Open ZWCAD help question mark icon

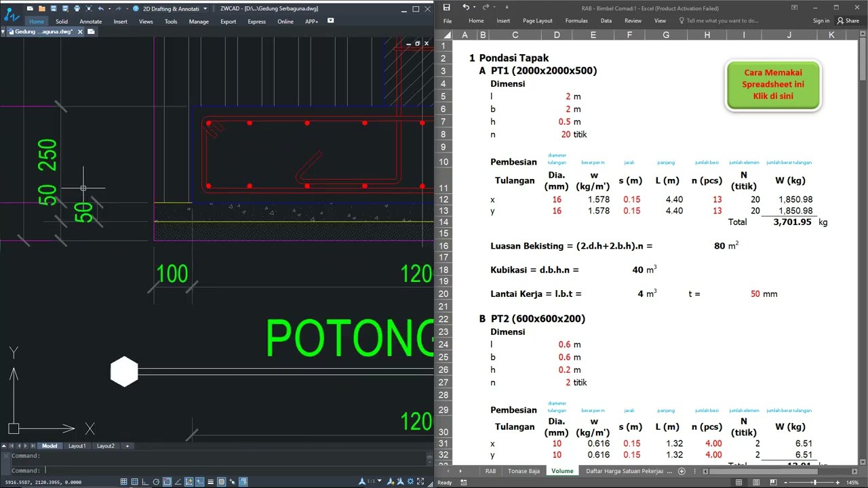coord(136,8)
